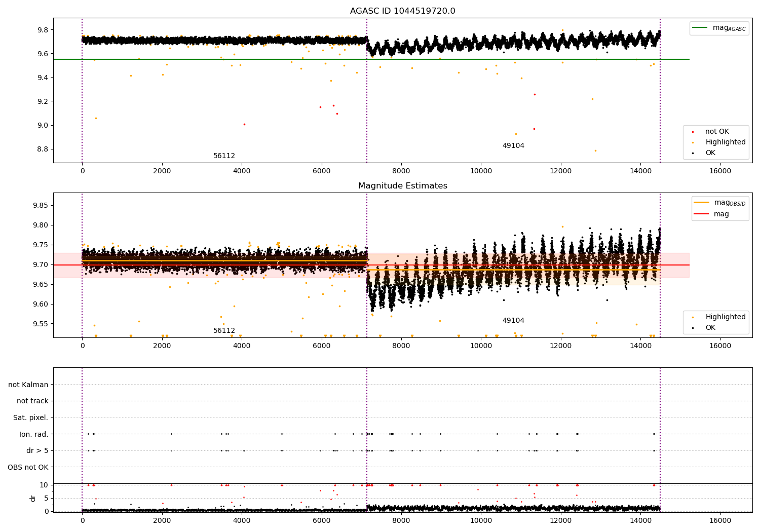Image resolution: width=760 pixels, height=532 pixels.
Task: Click y-tick '9.80' on Magnitude Estimates plot
Action: (x=40, y=225)
